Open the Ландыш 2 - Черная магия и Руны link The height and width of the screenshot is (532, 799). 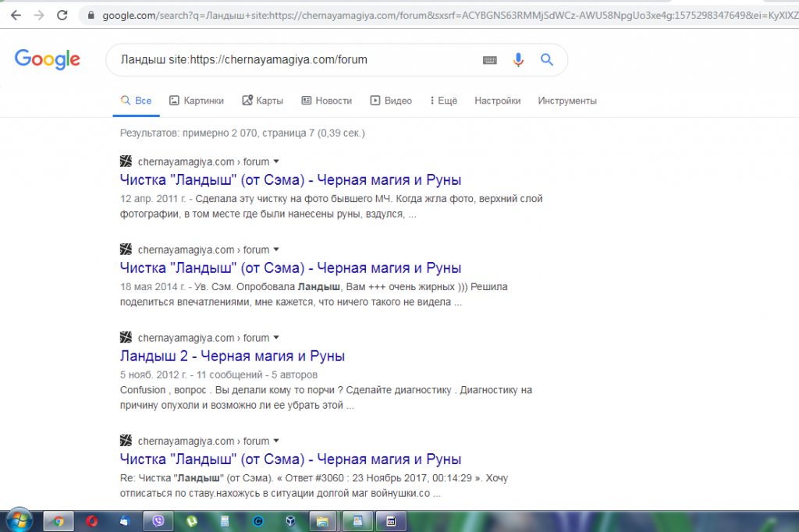pos(233,356)
